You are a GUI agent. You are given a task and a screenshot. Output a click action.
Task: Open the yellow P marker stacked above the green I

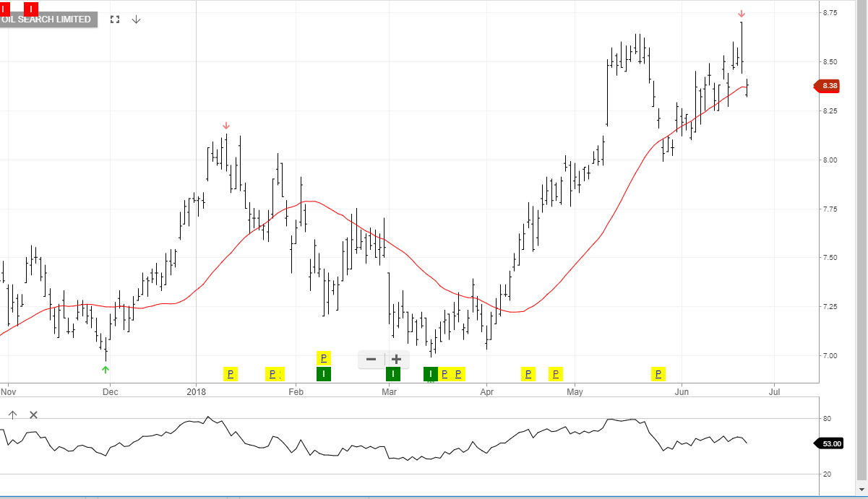click(324, 357)
